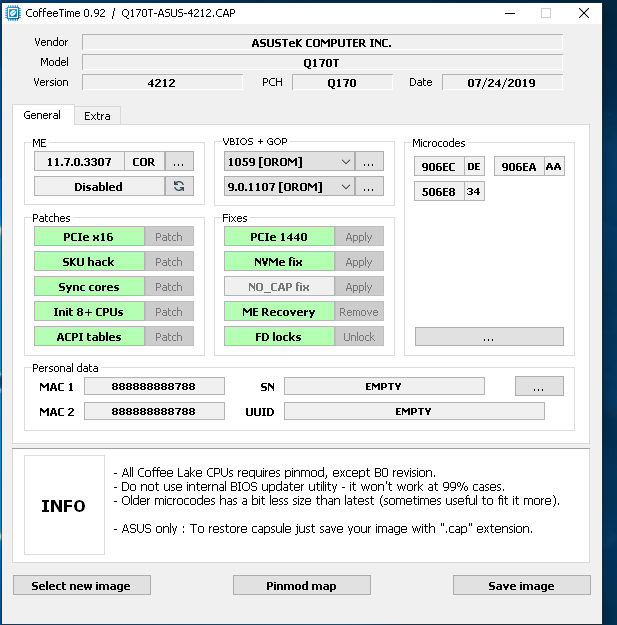The height and width of the screenshot is (625, 617).
Task: Click the Version 4212 field
Action: [x=162, y=82]
